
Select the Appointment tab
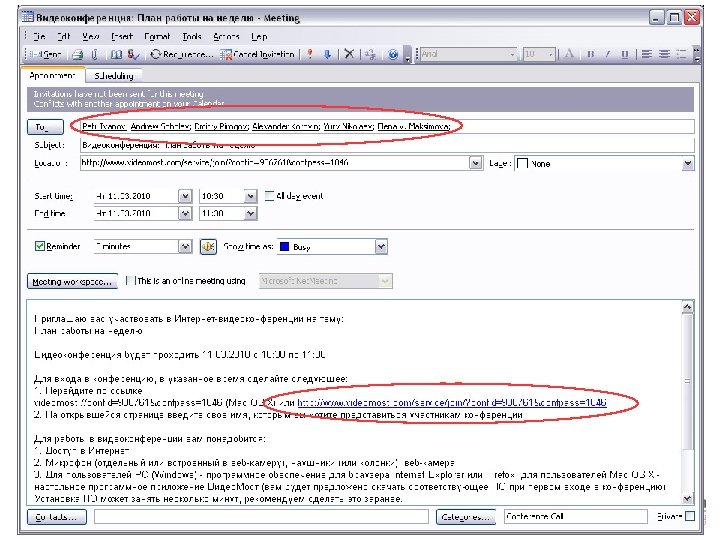tap(52, 75)
